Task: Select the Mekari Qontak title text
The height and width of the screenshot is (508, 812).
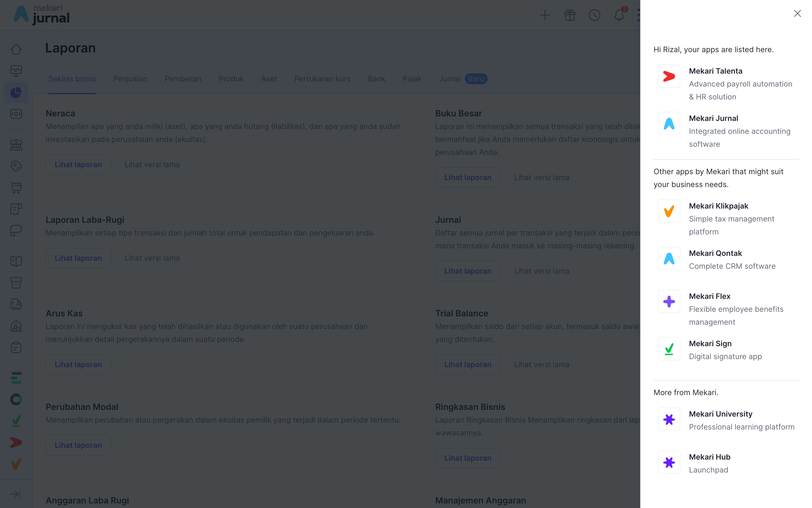Action: pos(715,253)
